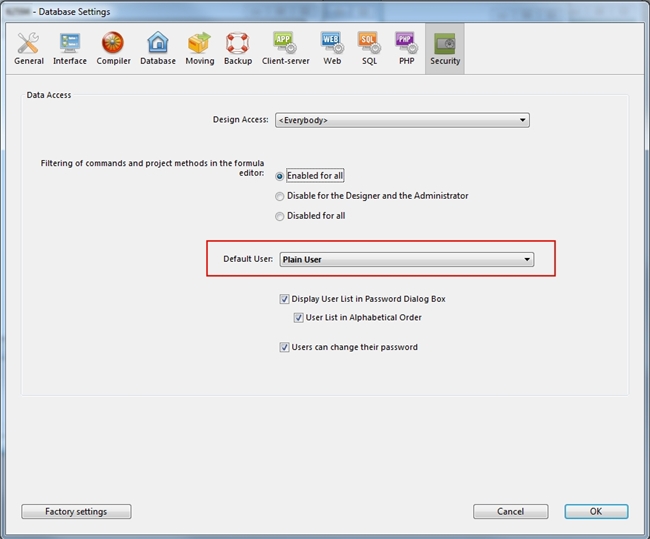Open the Moving settings icon
Screen dimensions: 650x539
point(199,44)
